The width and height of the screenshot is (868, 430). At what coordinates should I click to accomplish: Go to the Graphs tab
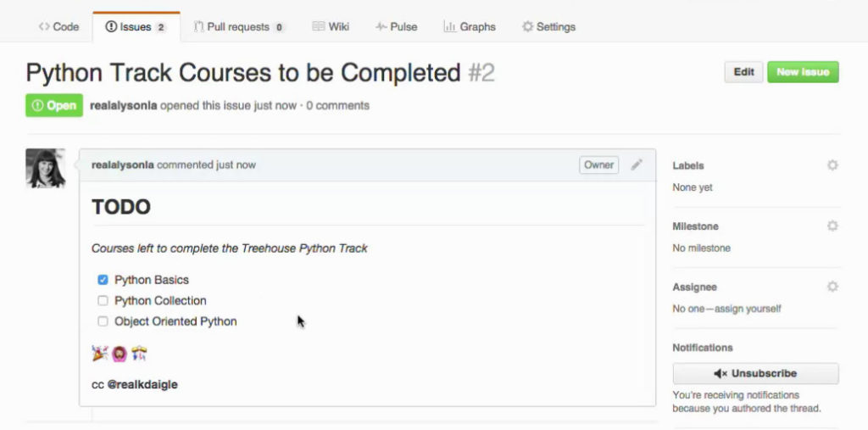tap(470, 26)
